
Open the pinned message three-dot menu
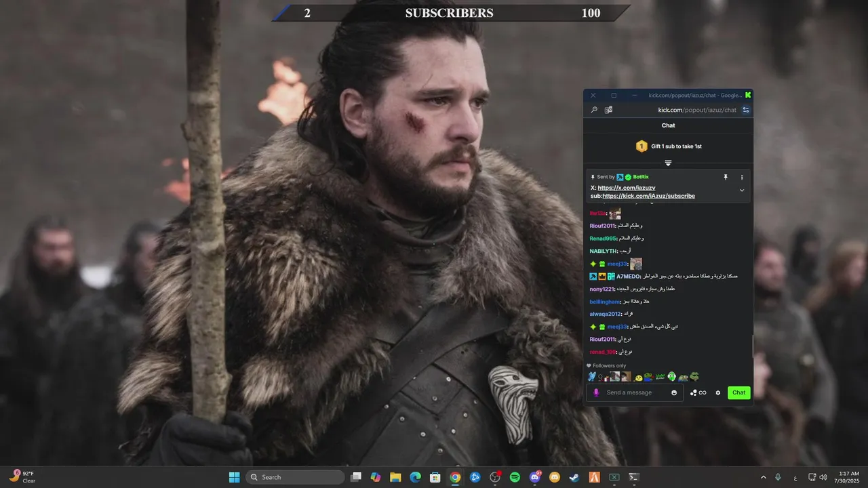click(x=742, y=177)
